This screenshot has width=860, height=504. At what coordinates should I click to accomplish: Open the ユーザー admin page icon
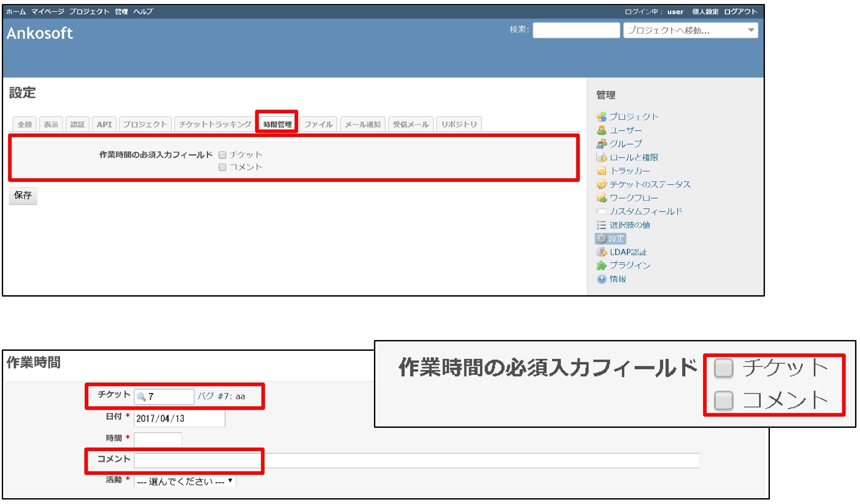coord(602,130)
